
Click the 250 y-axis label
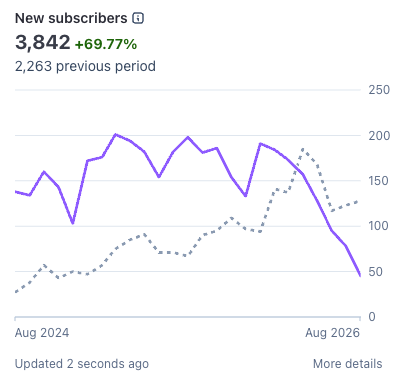[379, 90]
